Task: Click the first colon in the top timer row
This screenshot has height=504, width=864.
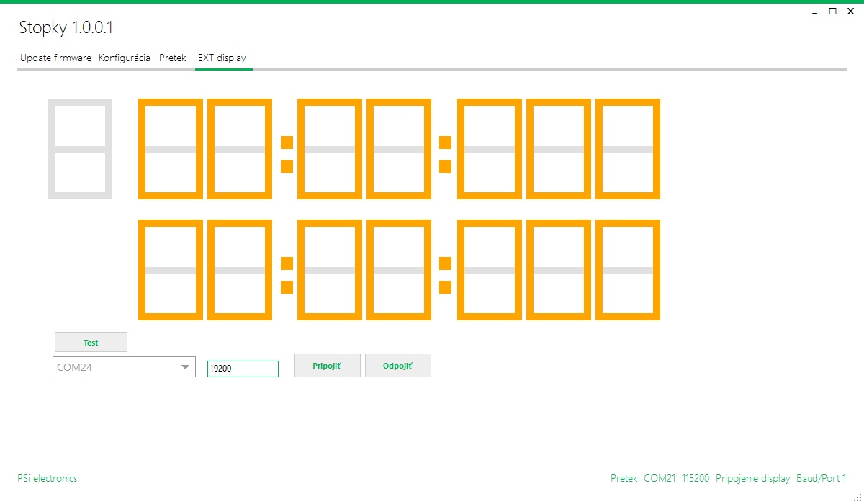Action: point(287,154)
